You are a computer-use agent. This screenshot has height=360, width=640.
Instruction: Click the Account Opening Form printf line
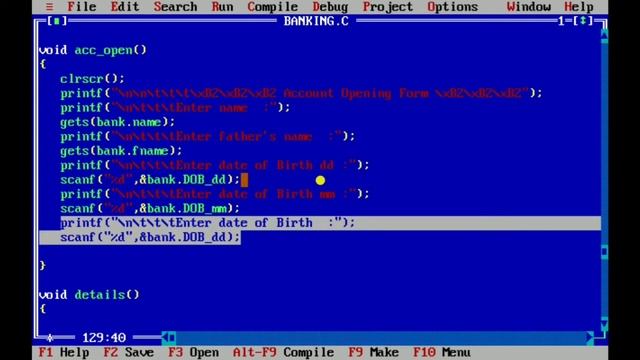pyautogui.click(x=301, y=93)
